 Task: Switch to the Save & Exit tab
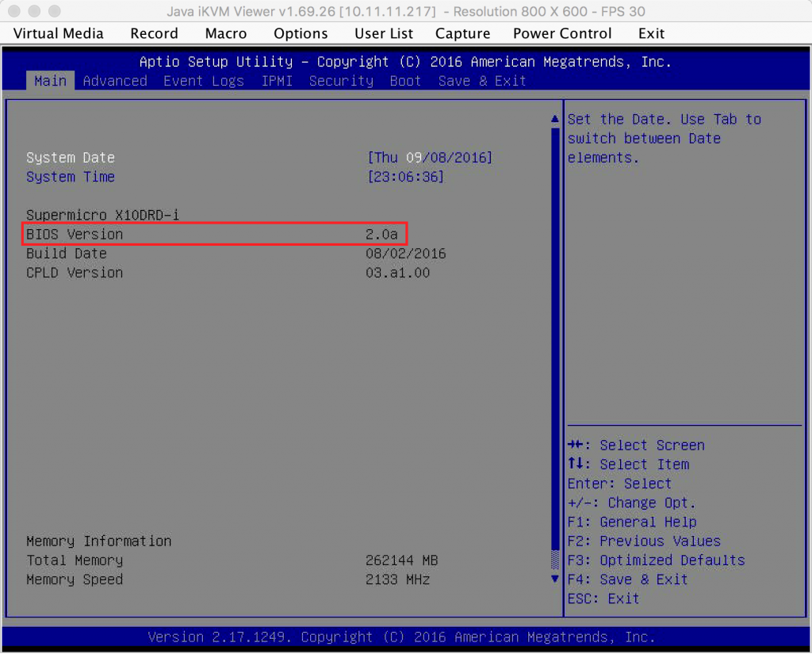click(x=481, y=81)
